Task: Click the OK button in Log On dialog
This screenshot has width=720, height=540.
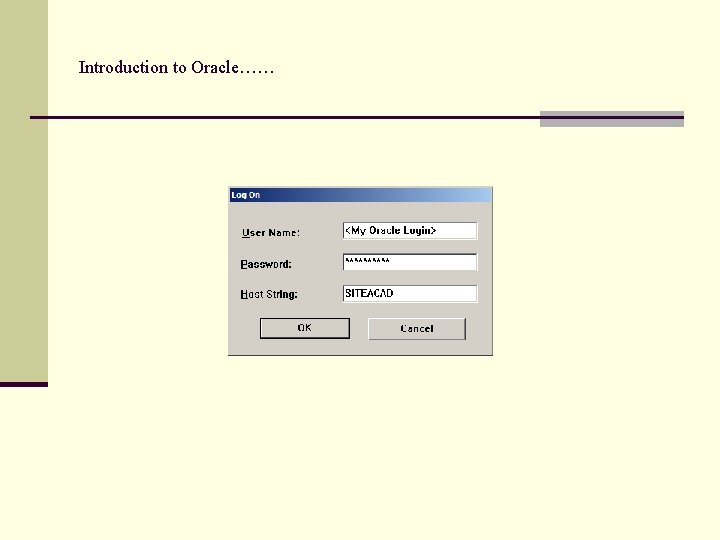Action: coord(305,328)
